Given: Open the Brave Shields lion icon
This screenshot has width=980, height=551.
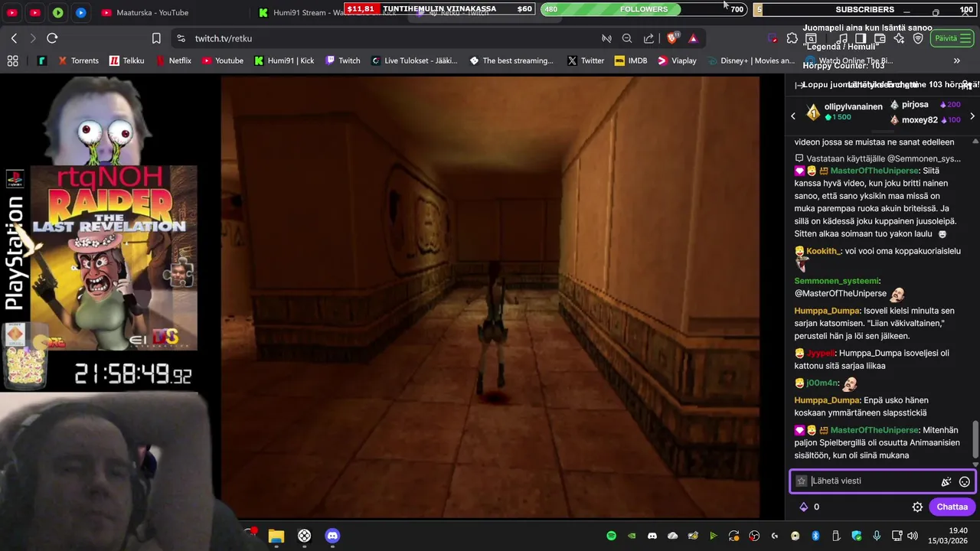Looking at the screenshot, I should [673, 38].
